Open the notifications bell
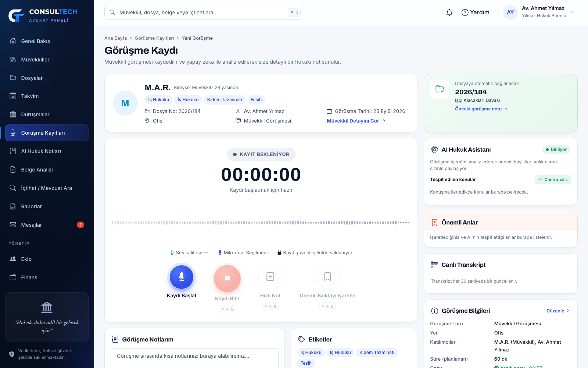Screen dimensions: 588x368 pyautogui.click(x=449, y=13)
